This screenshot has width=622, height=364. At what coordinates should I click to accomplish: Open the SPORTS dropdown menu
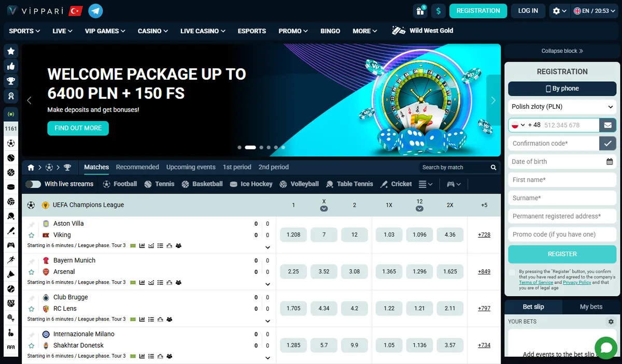[24, 31]
